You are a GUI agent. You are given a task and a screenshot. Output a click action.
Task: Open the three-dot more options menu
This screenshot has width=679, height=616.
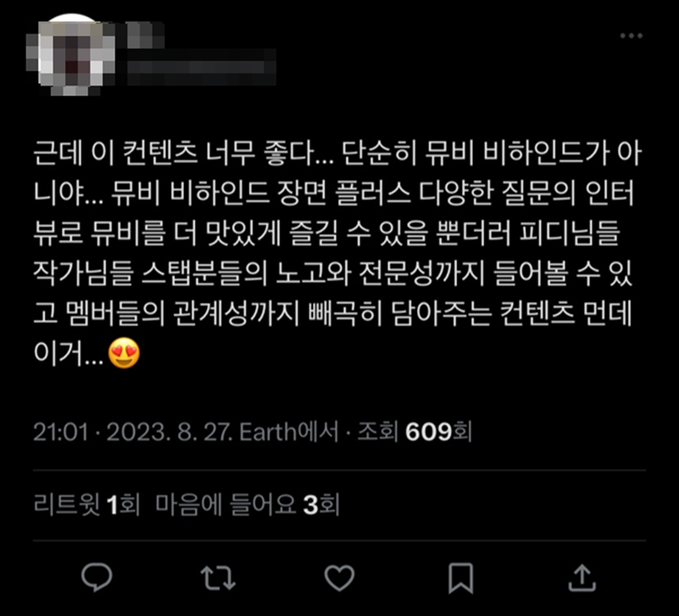631,35
